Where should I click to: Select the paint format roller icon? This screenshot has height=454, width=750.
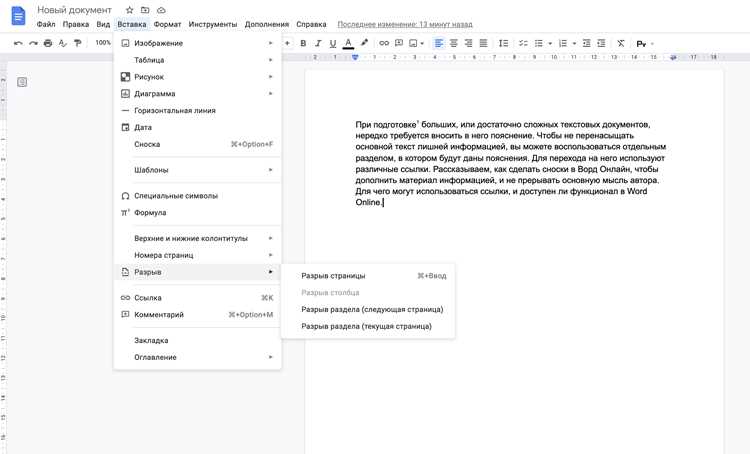click(x=77, y=43)
